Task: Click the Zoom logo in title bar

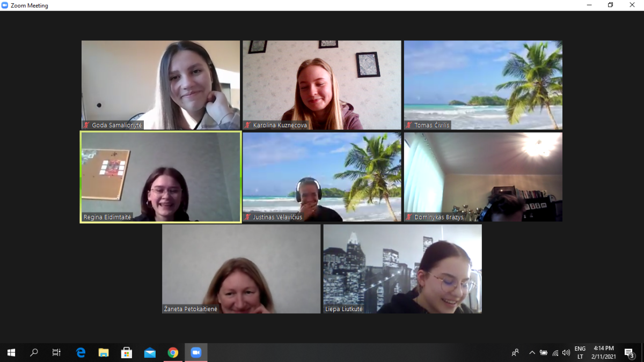Action: click(x=5, y=5)
